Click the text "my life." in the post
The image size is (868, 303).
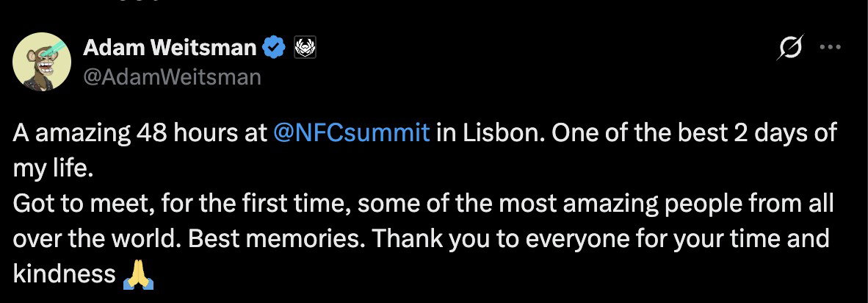(x=52, y=169)
